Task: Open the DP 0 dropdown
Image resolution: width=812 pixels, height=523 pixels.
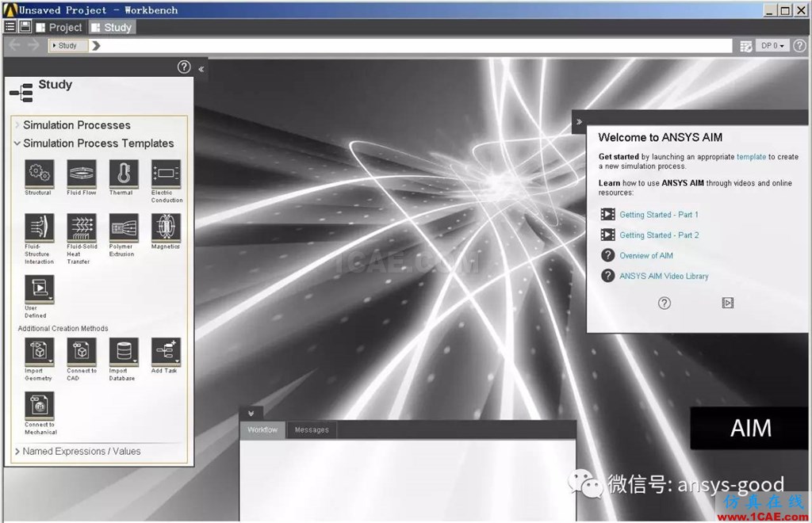Action: pyautogui.click(x=772, y=45)
